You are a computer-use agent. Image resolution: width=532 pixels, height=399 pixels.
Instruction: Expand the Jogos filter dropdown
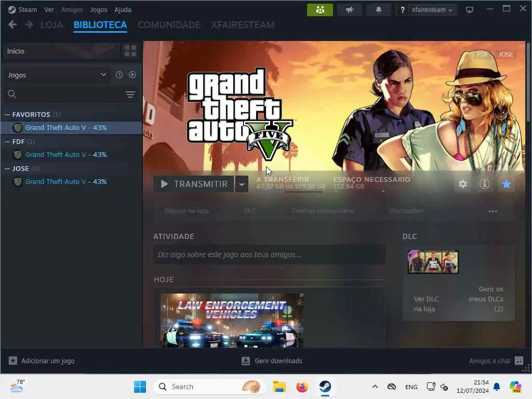pyautogui.click(x=57, y=75)
